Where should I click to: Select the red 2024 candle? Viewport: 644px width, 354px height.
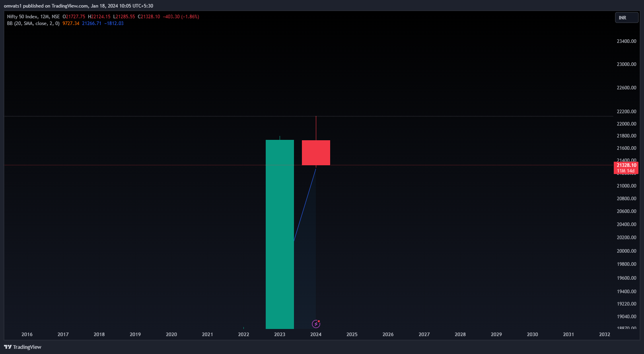316,153
